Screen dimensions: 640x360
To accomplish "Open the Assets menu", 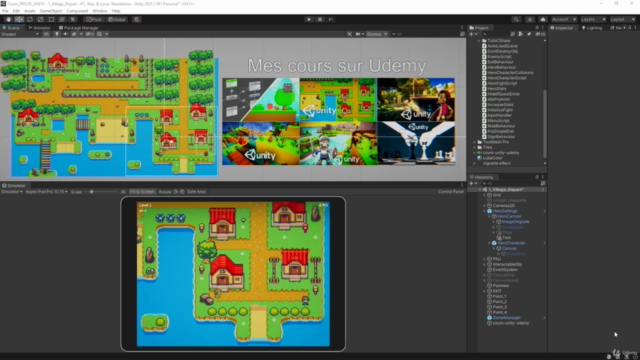I will [30, 11].
